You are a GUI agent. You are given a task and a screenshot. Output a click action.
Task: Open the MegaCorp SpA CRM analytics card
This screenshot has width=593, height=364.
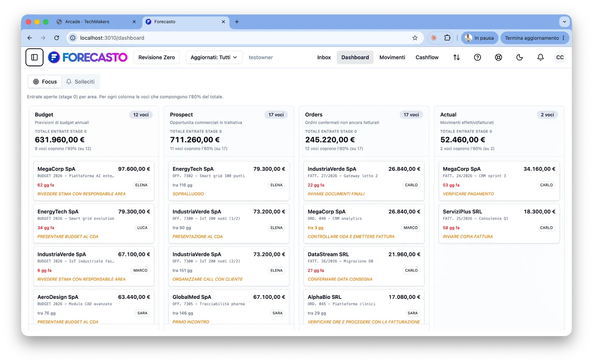364,224
